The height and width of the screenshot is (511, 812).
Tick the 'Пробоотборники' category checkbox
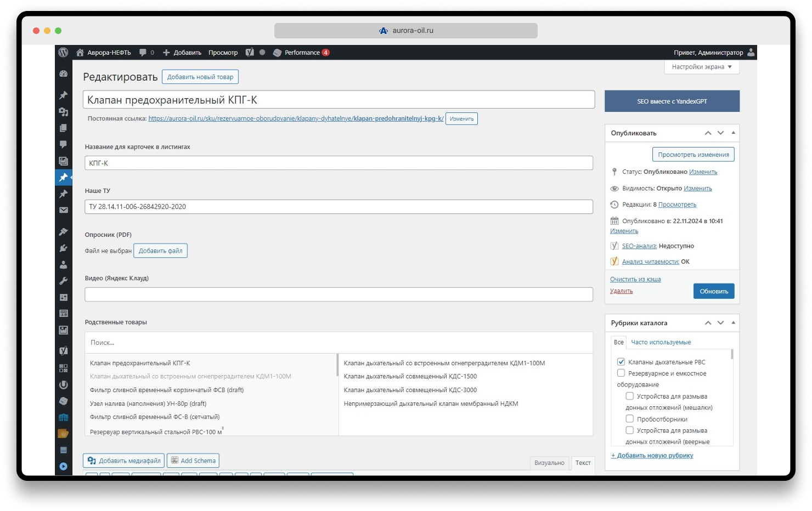coord(630,419)
